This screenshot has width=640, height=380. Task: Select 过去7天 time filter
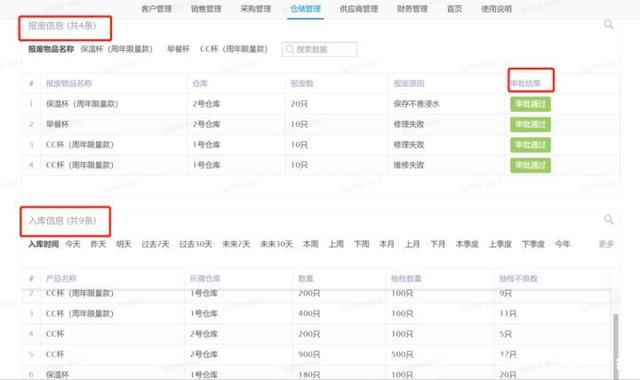pyautogui.click(x=155, y=244)
